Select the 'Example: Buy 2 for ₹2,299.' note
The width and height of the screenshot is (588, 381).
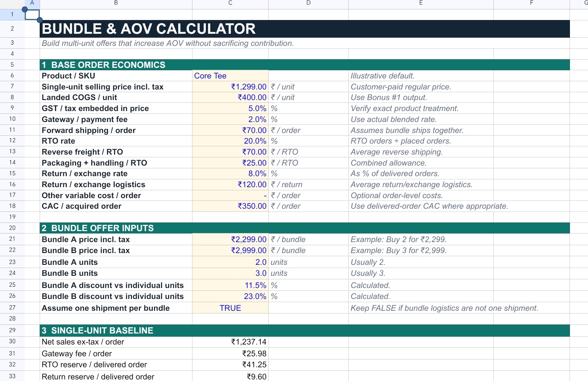click(x=398, y=239)
